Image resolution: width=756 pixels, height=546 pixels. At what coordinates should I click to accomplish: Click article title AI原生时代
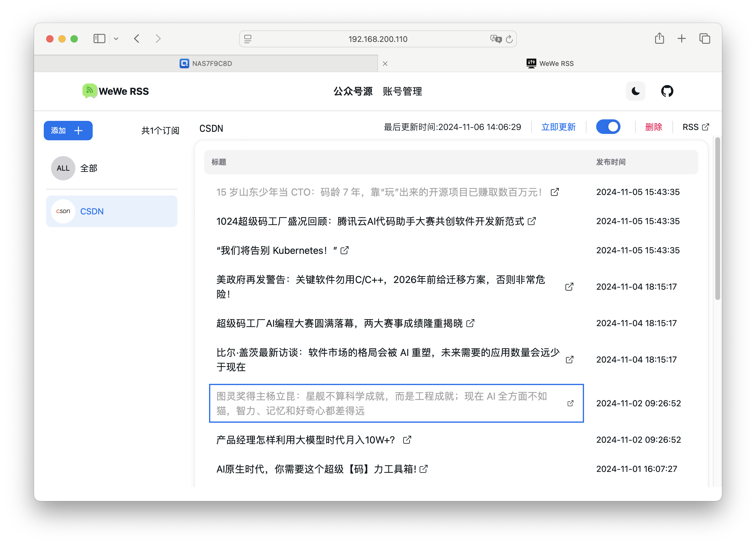click(316, 469)
